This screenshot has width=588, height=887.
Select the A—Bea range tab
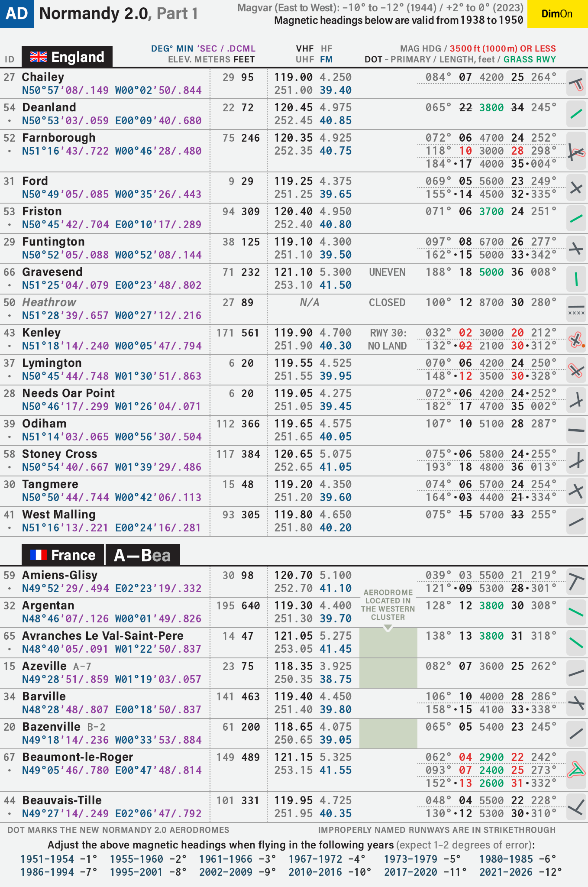click(142, 555)
